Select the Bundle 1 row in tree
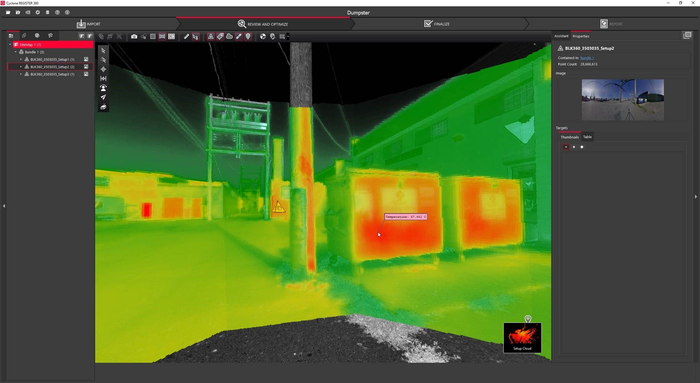 (34, 52)
